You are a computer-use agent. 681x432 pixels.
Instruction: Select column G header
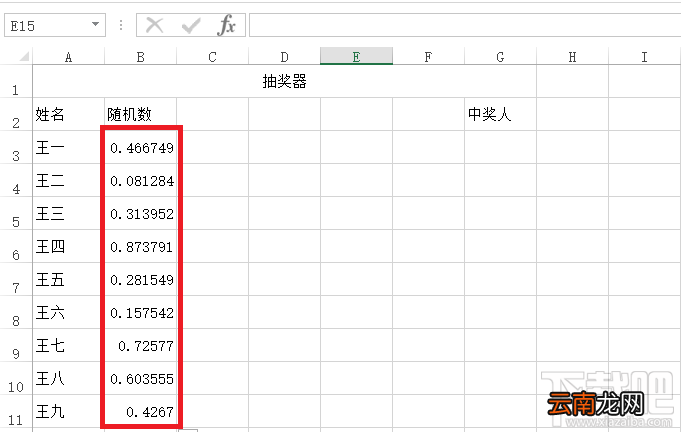coord(500,57)
